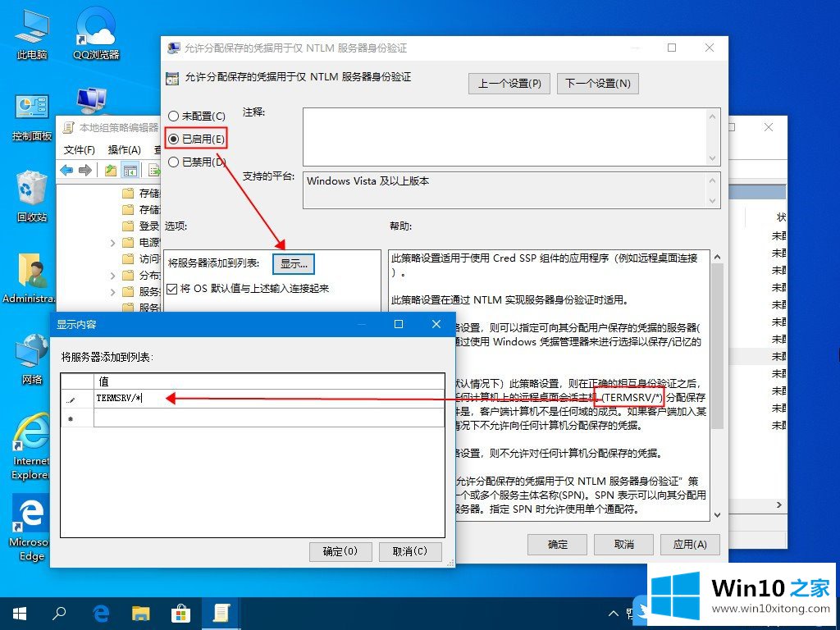
Task: Click the export list toolbar icon in policy editor
Action: (154, 171)
